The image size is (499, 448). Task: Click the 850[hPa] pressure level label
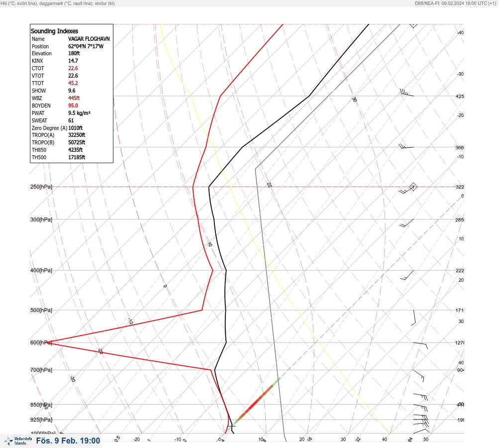41,405
